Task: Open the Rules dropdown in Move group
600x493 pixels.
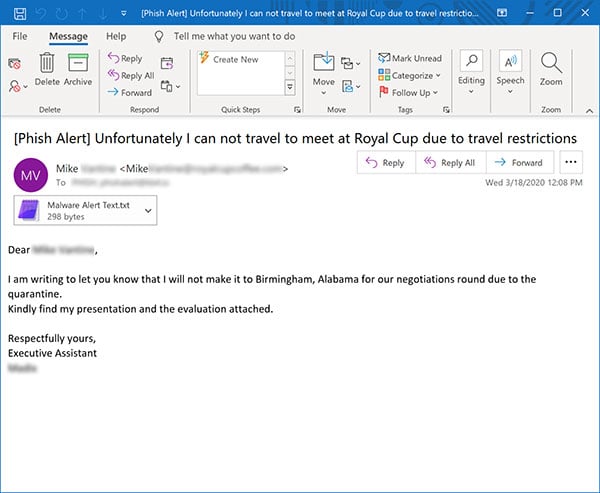Action: click(351, 63)
